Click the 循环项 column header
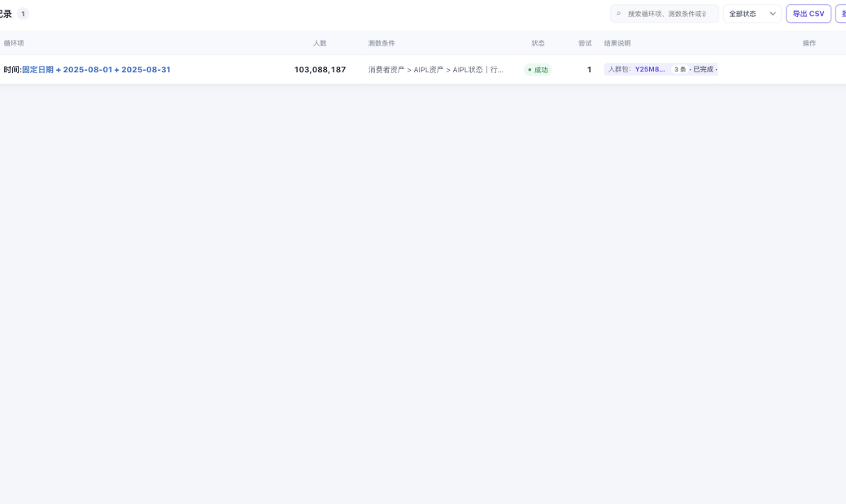The width and height of the screenshot is (846, 504). click(x=14, y=43)
